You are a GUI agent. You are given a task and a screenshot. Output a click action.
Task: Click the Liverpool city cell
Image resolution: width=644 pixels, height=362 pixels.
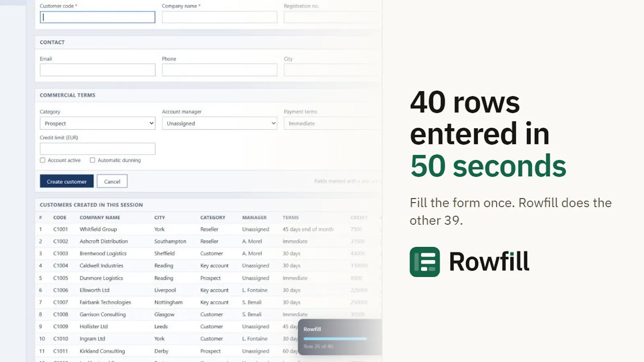coord(165,290)
